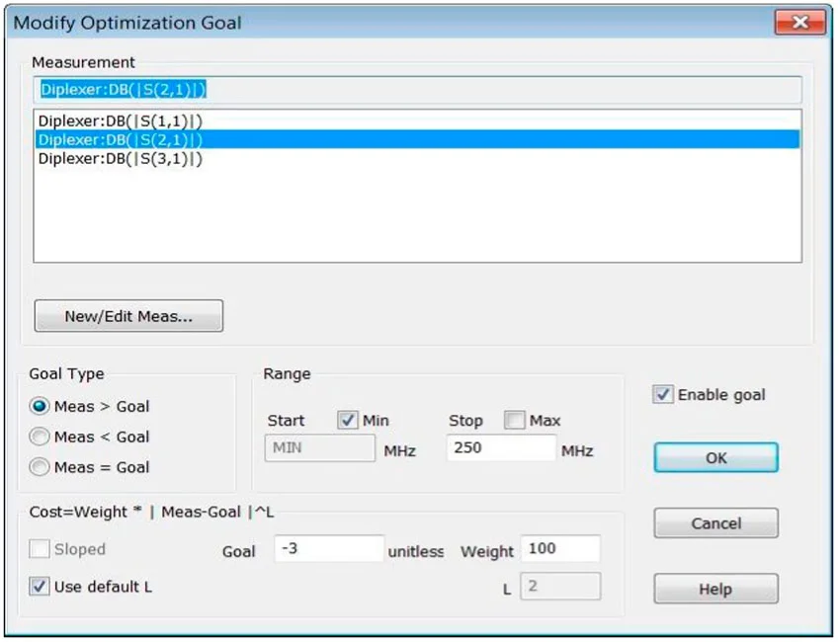The width and height of the screenshot is (840, 642).
Task: Open the New/Edit Meas... dialog
Action: point(128,316)
